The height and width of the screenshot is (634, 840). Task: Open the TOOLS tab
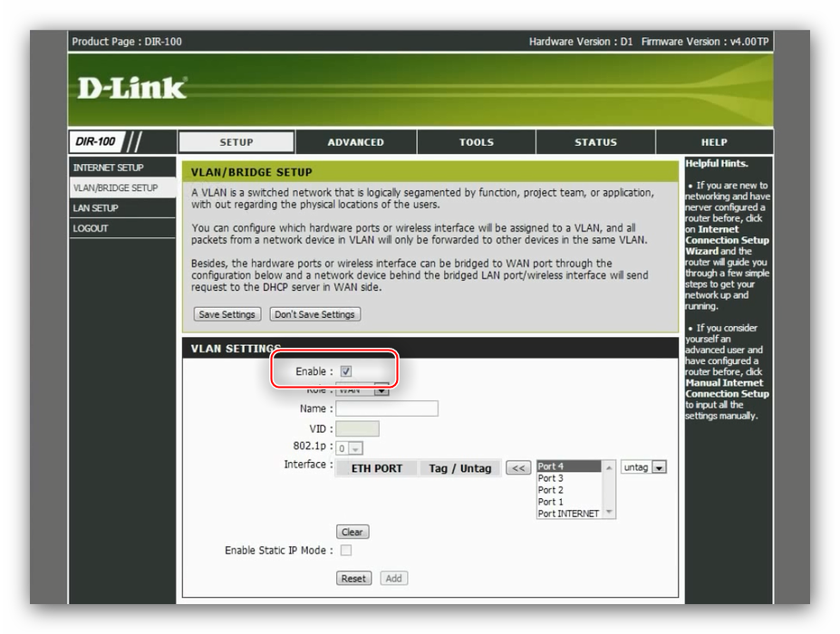[x=477, y=142]
